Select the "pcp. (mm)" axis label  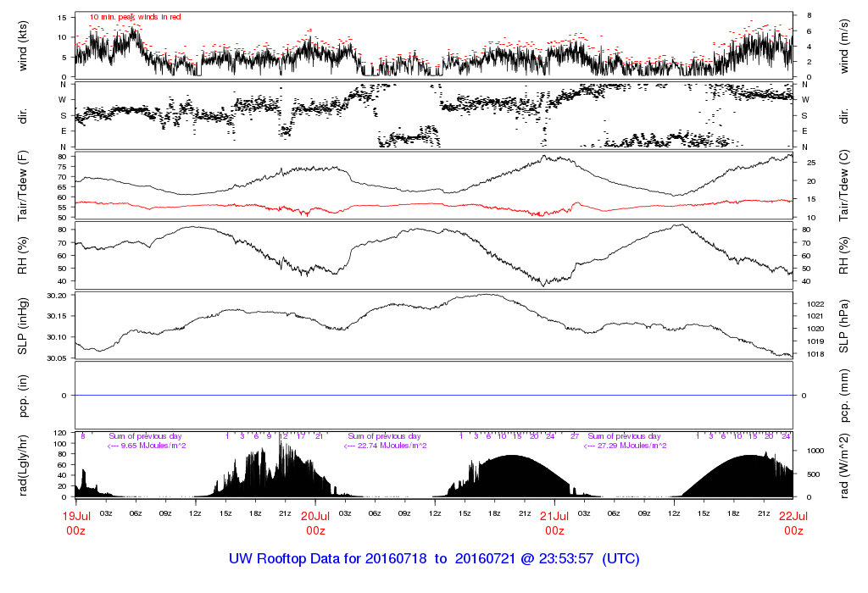pyautogui.click(x=844, y=396)
